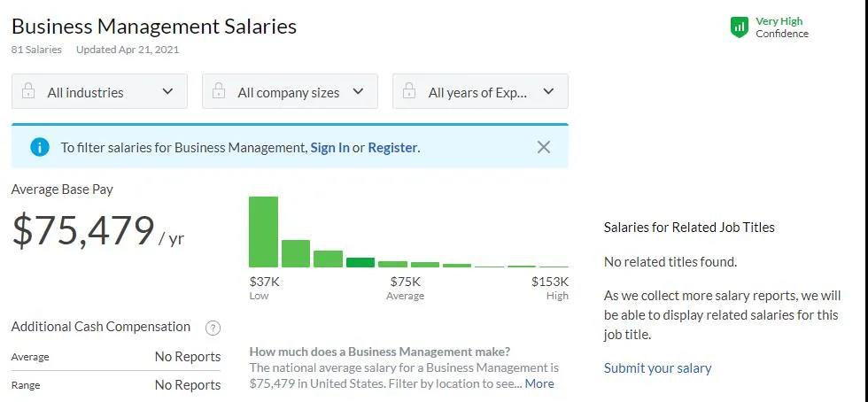868x402 pixels.
Task: Click the lock icon beside All company sizes
Action: (219, 91)
